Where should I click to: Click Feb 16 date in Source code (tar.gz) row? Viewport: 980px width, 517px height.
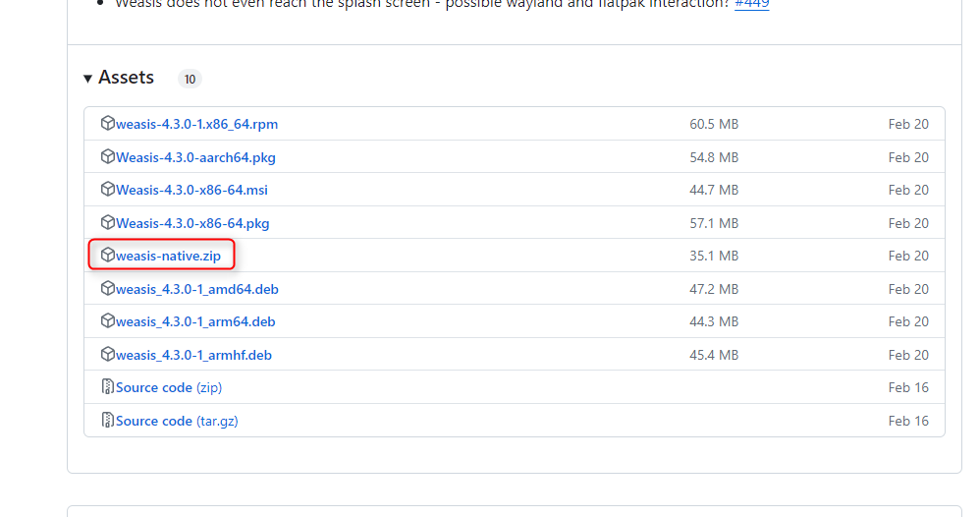point(908,421)
